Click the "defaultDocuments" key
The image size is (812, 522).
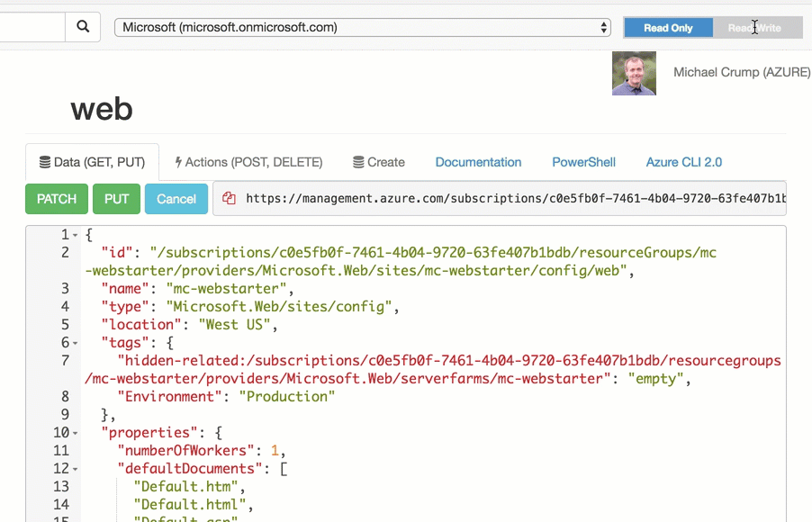click(190, 469)
